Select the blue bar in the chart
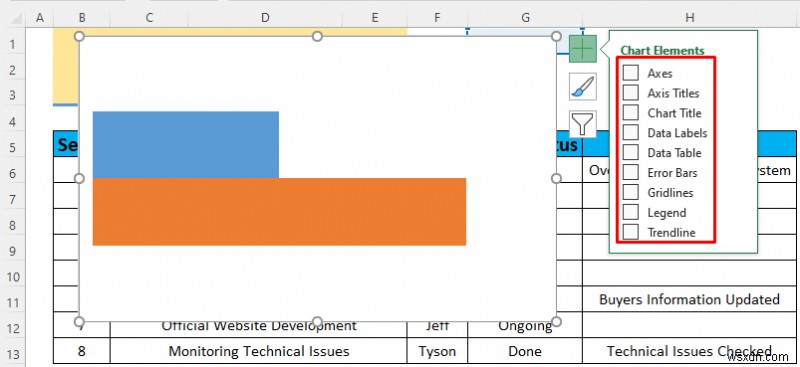This screenshot has width=800, height=367. coord(186,144)
